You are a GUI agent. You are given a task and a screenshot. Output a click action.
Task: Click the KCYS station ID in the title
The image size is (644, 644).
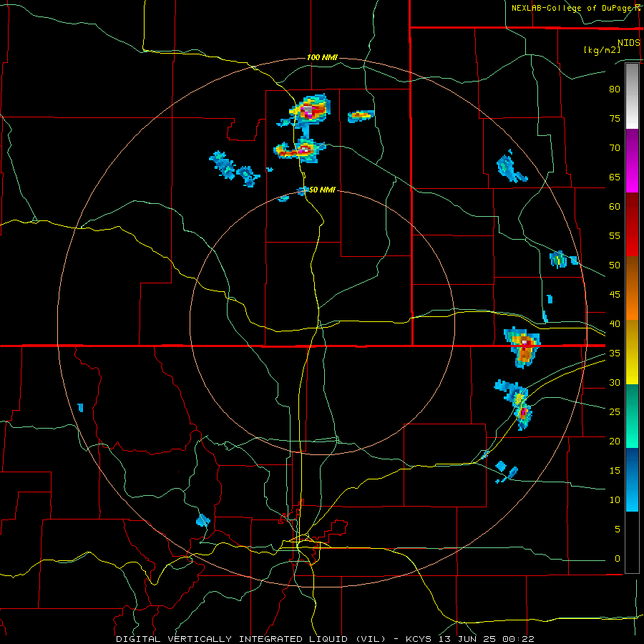[x=419, y=639]
